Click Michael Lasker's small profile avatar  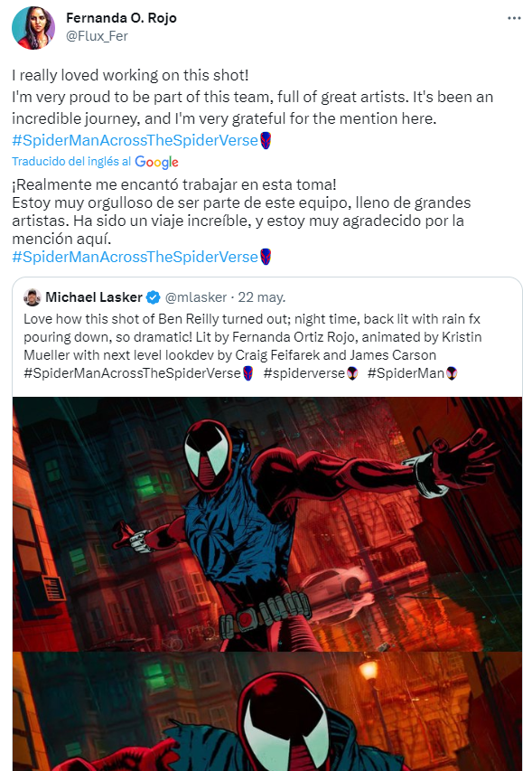coord(33,297)
